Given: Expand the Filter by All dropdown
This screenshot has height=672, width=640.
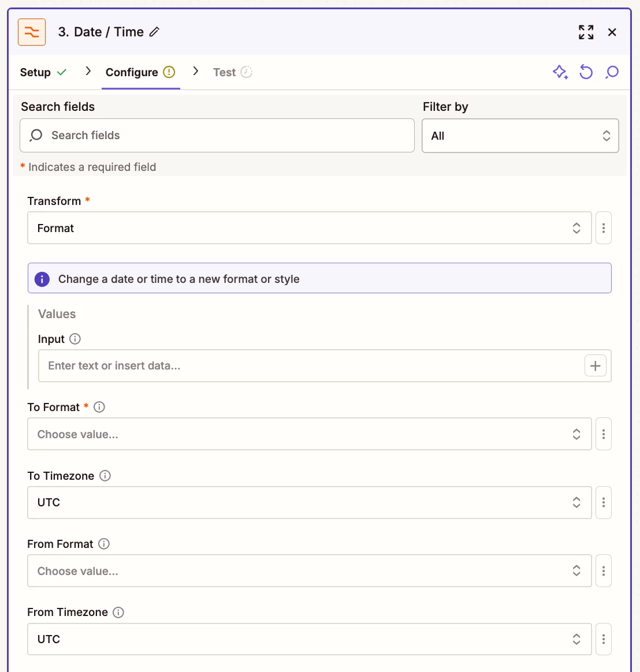Looking at the screenshot, I should [x=520, y=136].
